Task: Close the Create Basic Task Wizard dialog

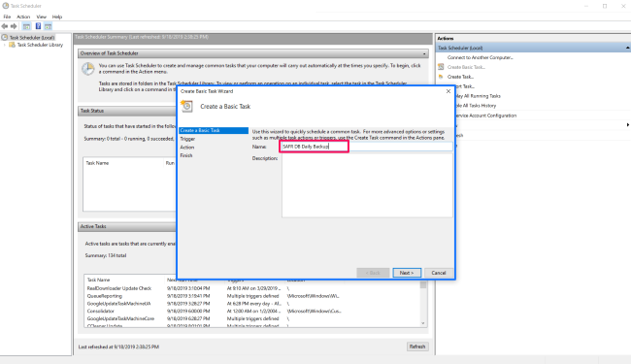Action: pyautogui.click(x=448, y=91)
